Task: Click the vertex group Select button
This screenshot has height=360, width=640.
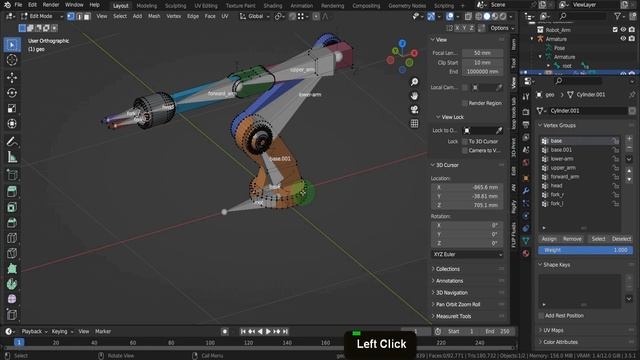Action: point(598,239)
